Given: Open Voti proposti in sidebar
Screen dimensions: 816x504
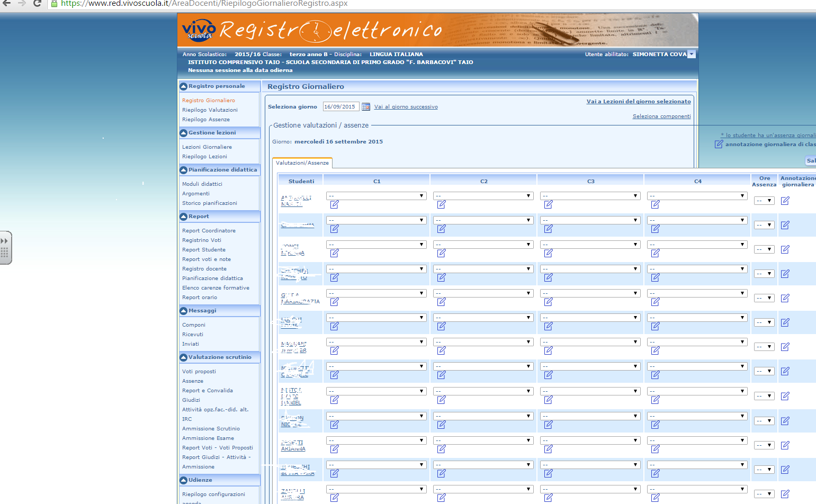Looking at the screenshot, I should click(199, 372).
